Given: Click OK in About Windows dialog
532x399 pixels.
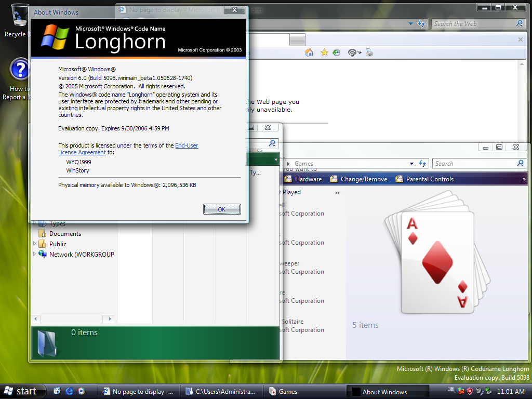Looking at the screenshot, I should point(222,209).
